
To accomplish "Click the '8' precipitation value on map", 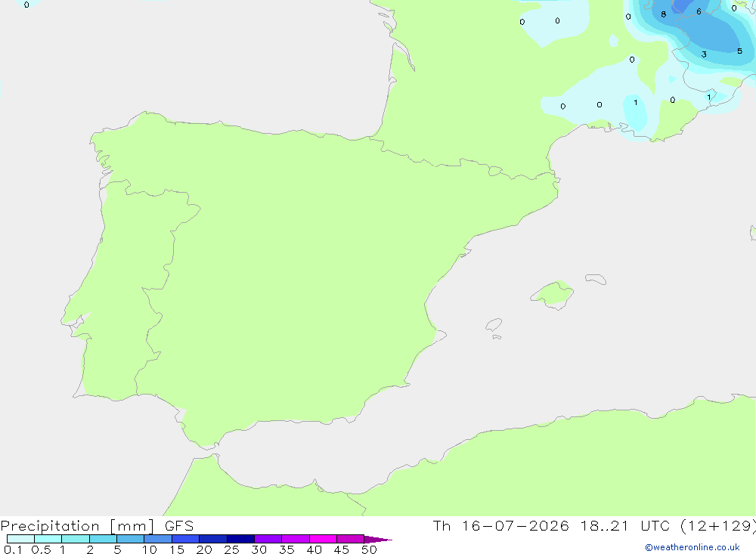I will [x=664, y=14].
